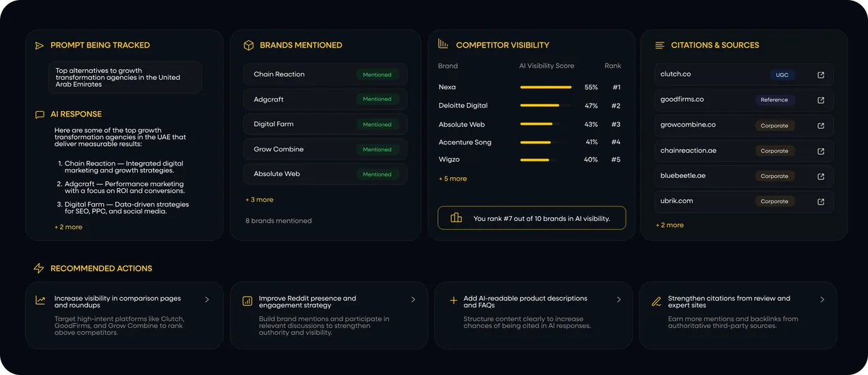Click Corporate tag on chainreaction.ae
The height and width of the screenshot is (375, 868).
[775, 151]
